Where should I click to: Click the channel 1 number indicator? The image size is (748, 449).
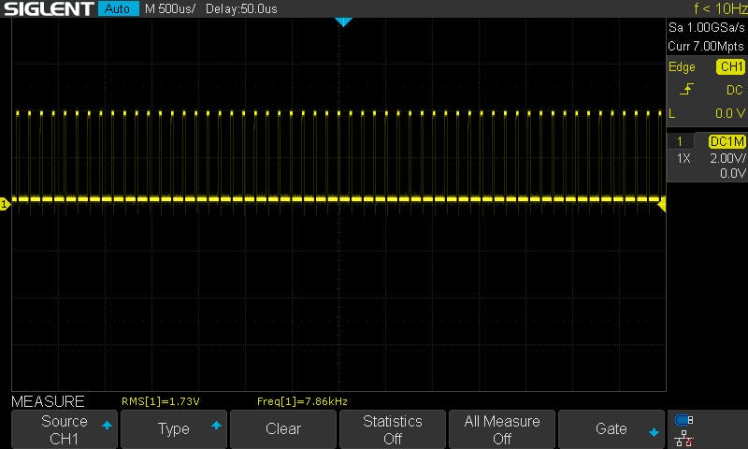click(x=680, y=143)
